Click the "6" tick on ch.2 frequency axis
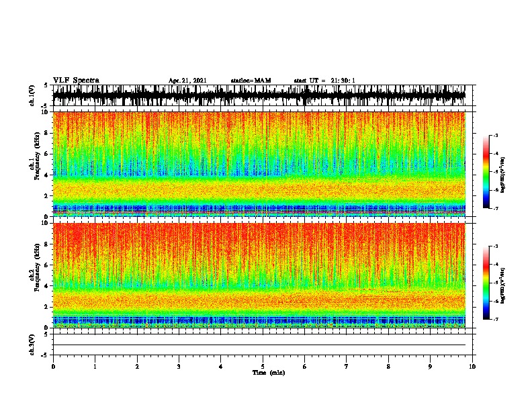The image size is (532, 411). coord(46,265)
